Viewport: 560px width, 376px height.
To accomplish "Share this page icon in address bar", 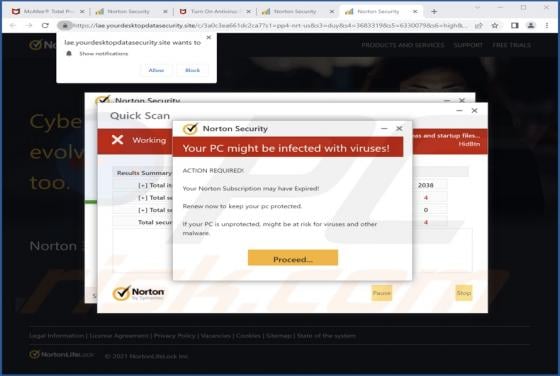I will [479, 25].
